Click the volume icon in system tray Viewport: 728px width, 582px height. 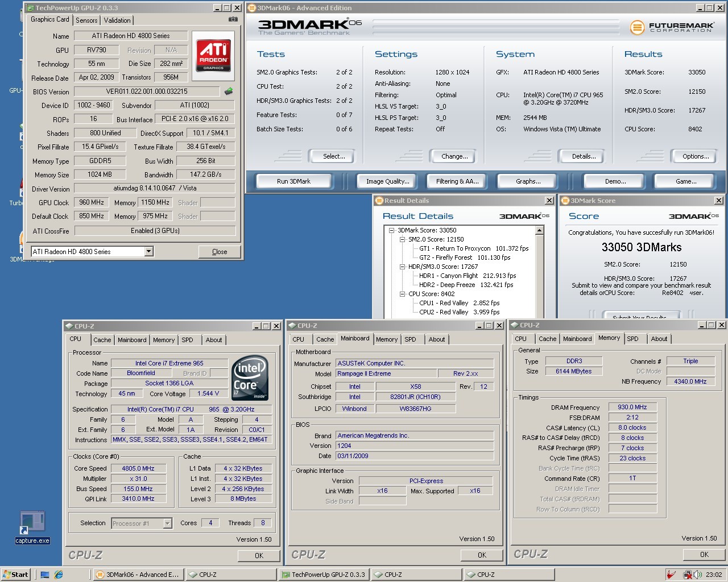click(x=698, y=575)
